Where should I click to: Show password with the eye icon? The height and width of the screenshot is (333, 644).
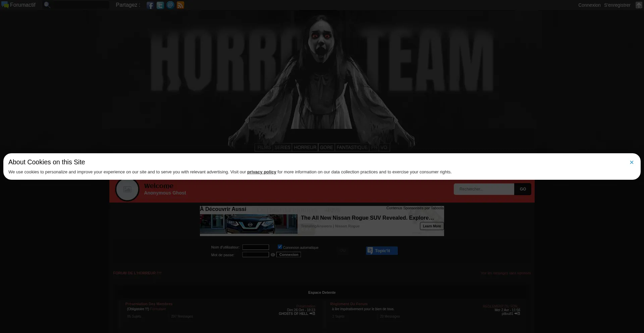(x=273, y=255)
